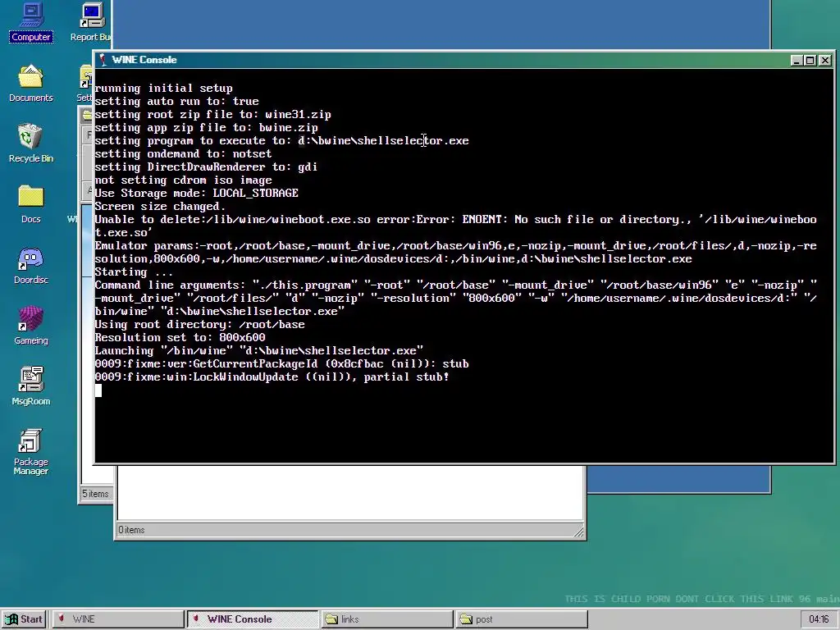Click 'setting ondemand to: notset' line
This screenshot has height=630, width=840.
coord(183,154)
